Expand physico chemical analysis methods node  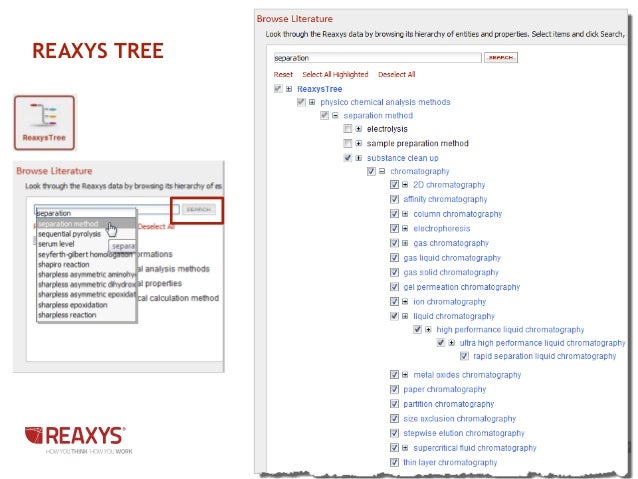[312, 102]
